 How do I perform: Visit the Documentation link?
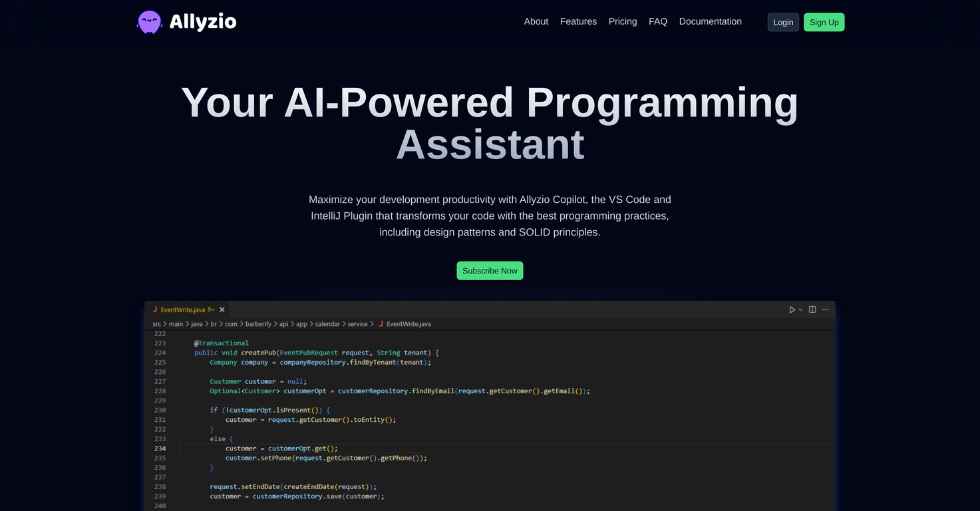[x=710, y=21]
